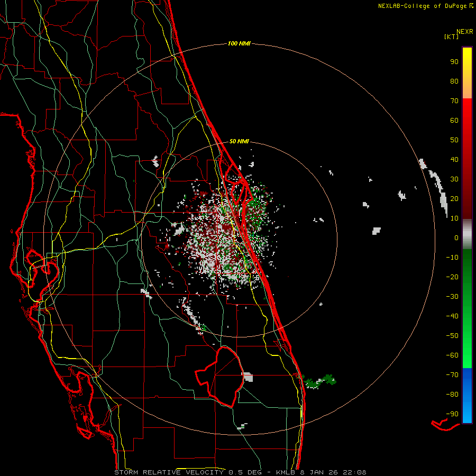Click the -50 value on the velocity scale
The height and width of the screenshot is (476, 476).
pyautogui.click(x=452, y=336)
